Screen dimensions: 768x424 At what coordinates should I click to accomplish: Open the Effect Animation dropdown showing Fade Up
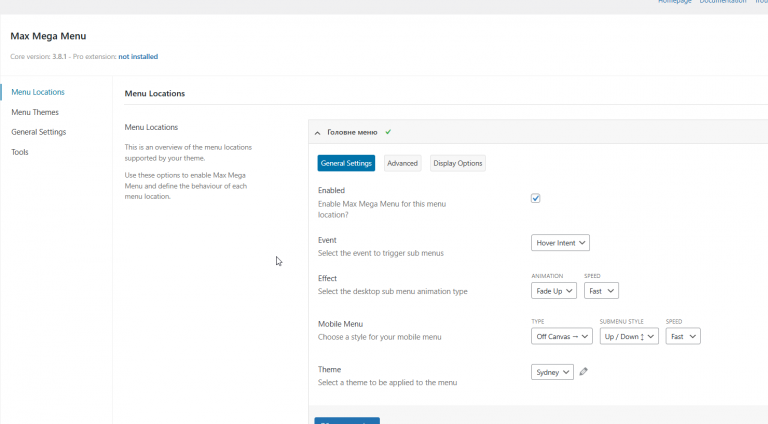(554, 290)
